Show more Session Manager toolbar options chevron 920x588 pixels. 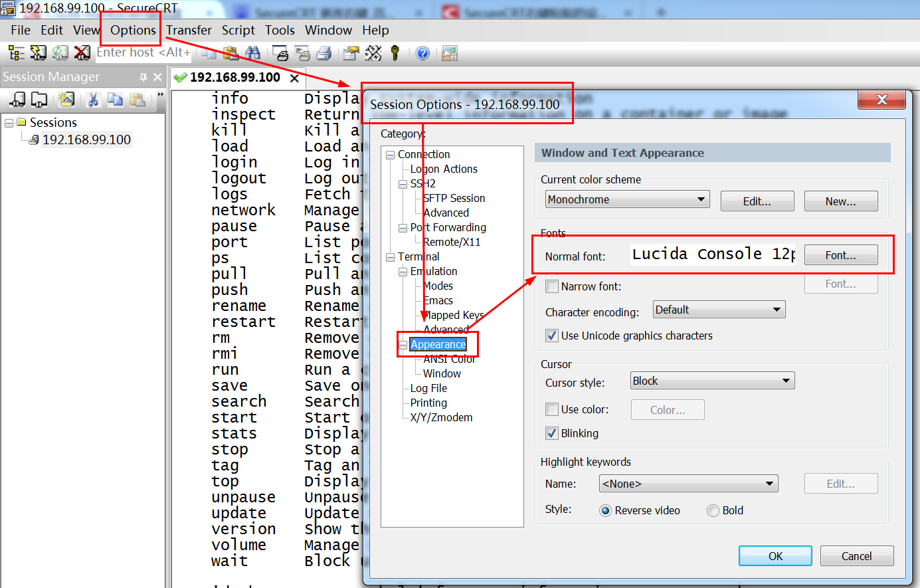click(x=160, y=96)
